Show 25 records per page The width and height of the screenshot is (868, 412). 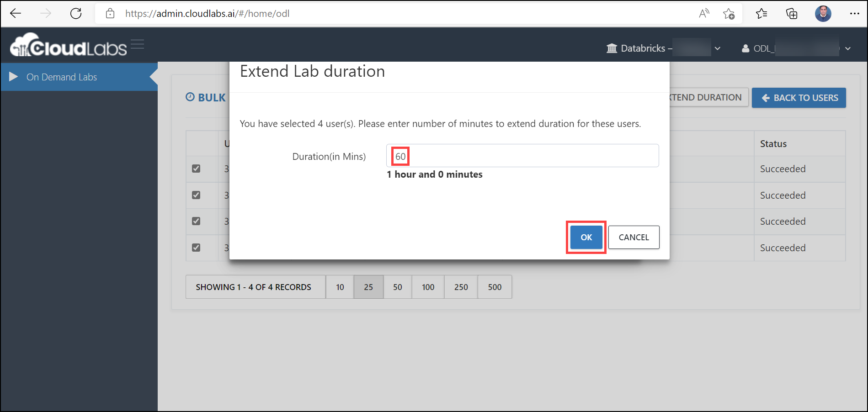(x=368, y=287)
